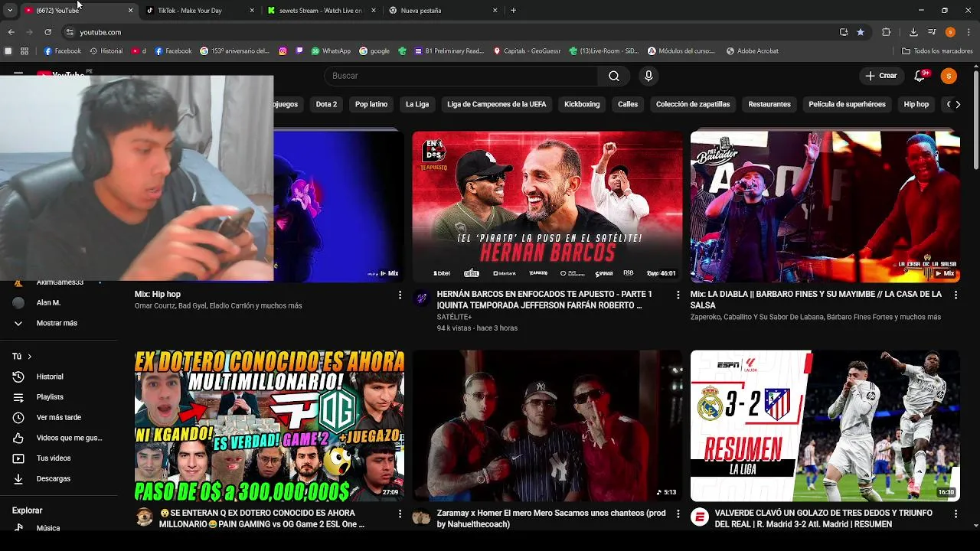Open Adobe Acrobat bookmark
Screen dimensions: 980x551
(x=751, y=51)
